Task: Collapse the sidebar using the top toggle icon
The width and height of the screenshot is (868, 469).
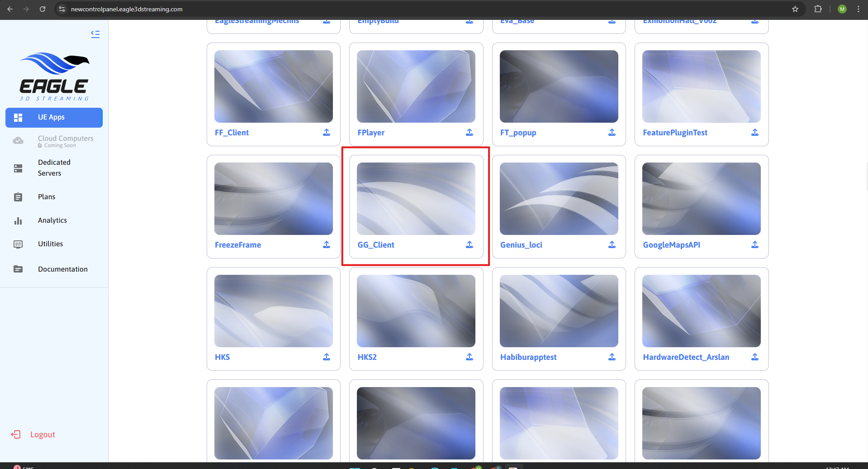Action: pos(95,34)
